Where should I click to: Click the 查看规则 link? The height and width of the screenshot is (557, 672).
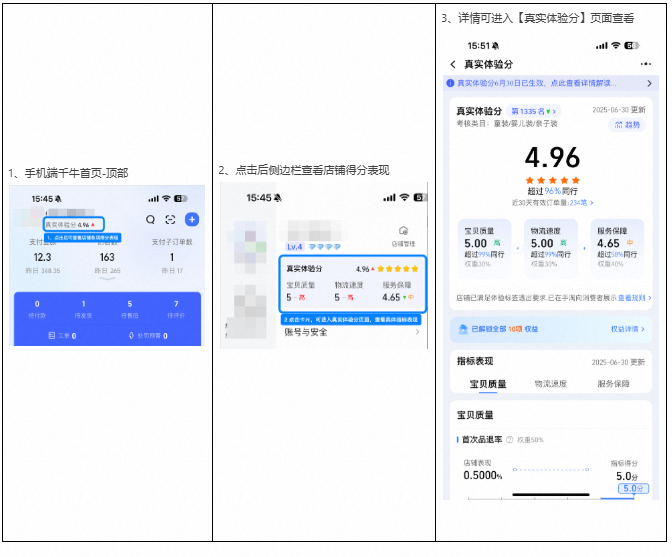[631, 298]
